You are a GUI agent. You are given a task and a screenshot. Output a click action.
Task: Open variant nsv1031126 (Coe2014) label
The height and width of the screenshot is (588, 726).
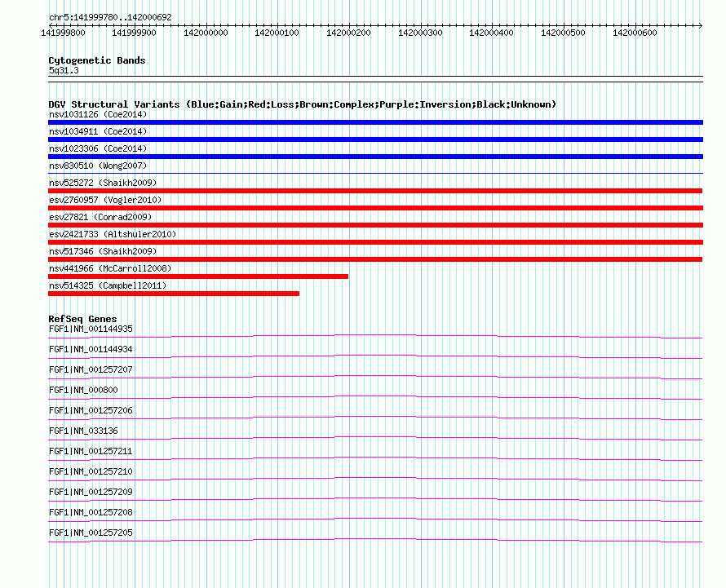pos(98,114)
